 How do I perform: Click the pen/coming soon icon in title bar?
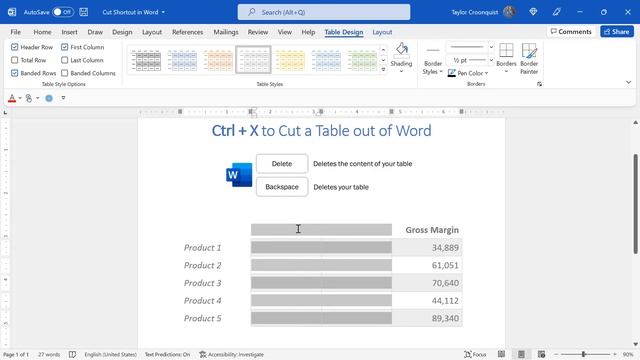(x=556, y=12)
